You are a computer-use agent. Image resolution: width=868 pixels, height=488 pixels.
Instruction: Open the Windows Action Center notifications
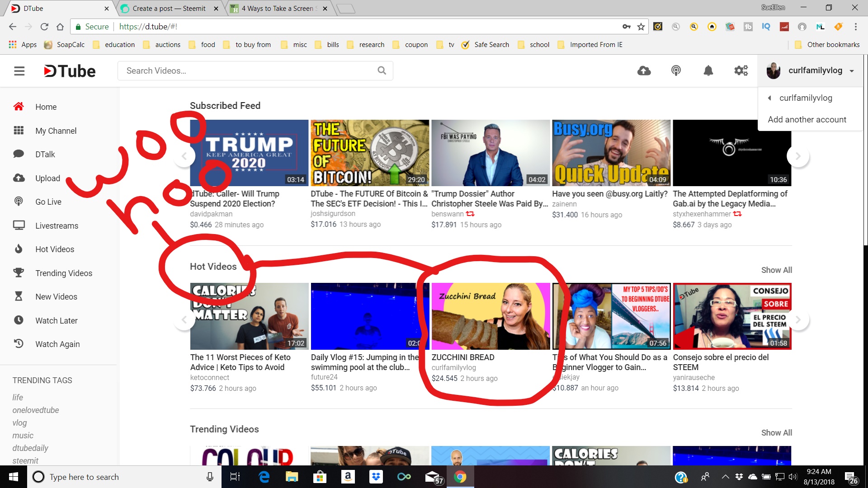851,478
